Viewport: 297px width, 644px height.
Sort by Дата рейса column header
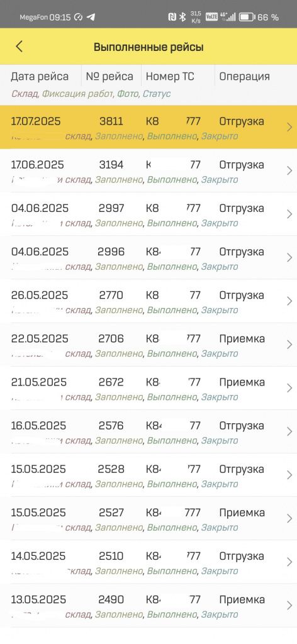(x=40, y=76)
